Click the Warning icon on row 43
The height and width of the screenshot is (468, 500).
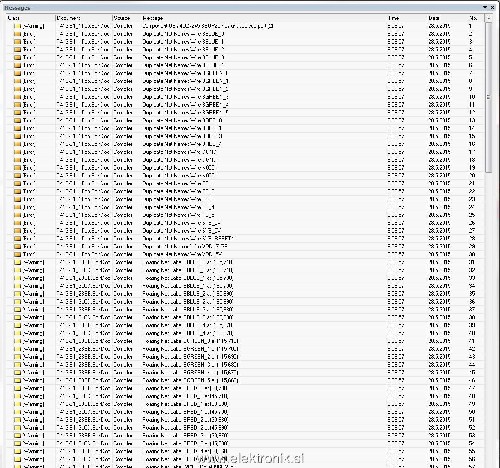click(17, 357)
